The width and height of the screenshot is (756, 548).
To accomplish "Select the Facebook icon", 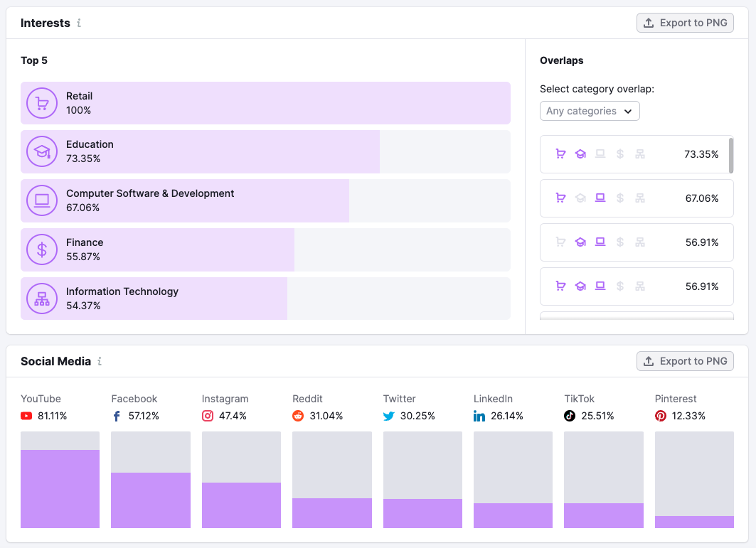I will [117, 416].
